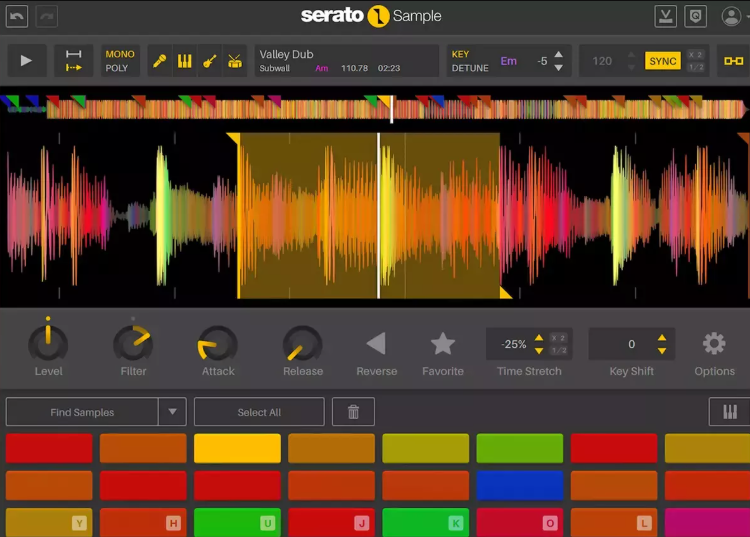Click the Release knob
The height and width of the screenshot is (537, 750).
click(x=302, y=343)
